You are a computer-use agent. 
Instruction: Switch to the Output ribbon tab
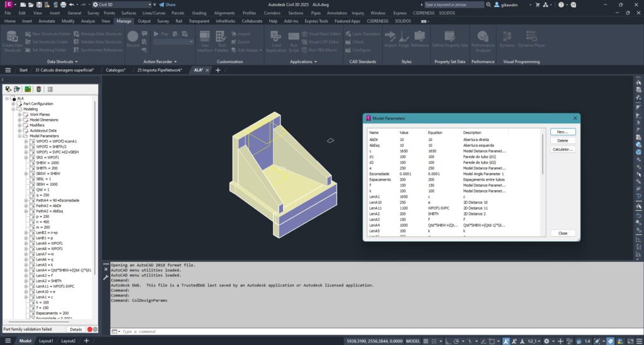point(144,21)
